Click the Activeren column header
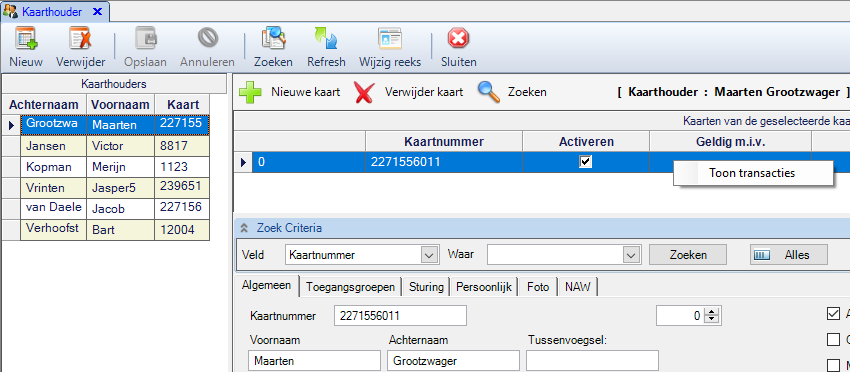The image size is (850, 372). (x=586, y=142)
